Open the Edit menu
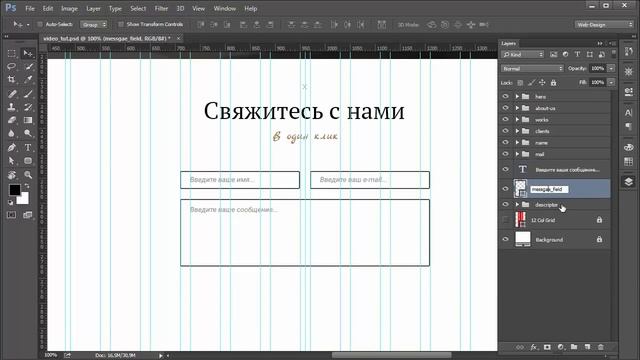 pos(48,8)
